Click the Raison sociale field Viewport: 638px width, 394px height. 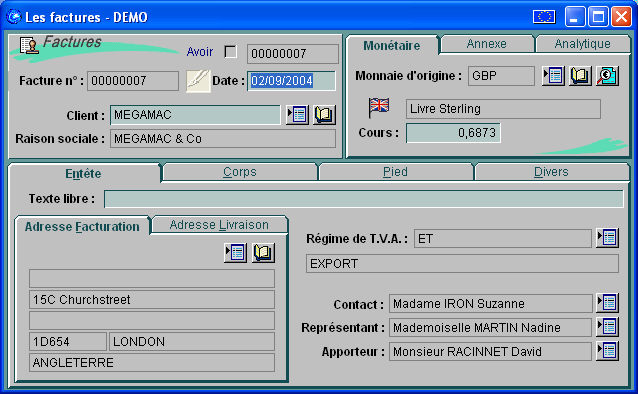click(x=223, y=139)
